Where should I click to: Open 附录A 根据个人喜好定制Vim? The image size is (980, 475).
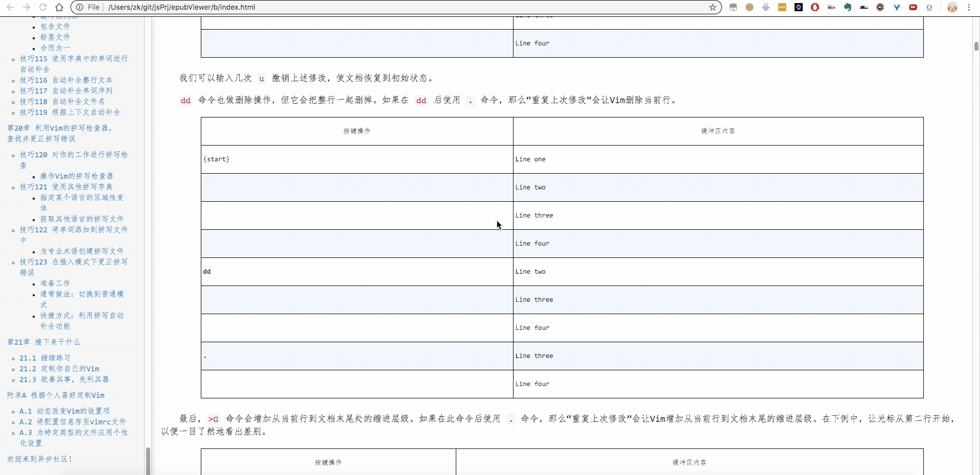click(56, 395)
